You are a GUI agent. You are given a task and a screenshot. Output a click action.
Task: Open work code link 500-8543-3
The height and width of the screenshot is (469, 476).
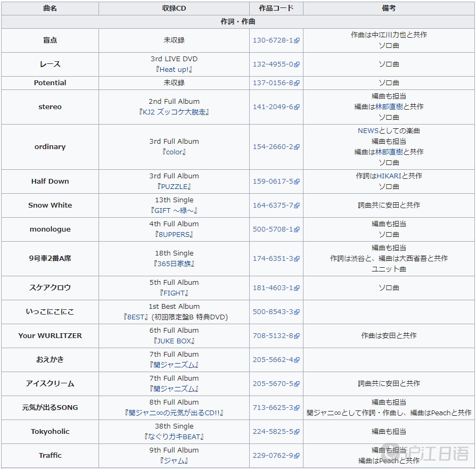(276, 312)
